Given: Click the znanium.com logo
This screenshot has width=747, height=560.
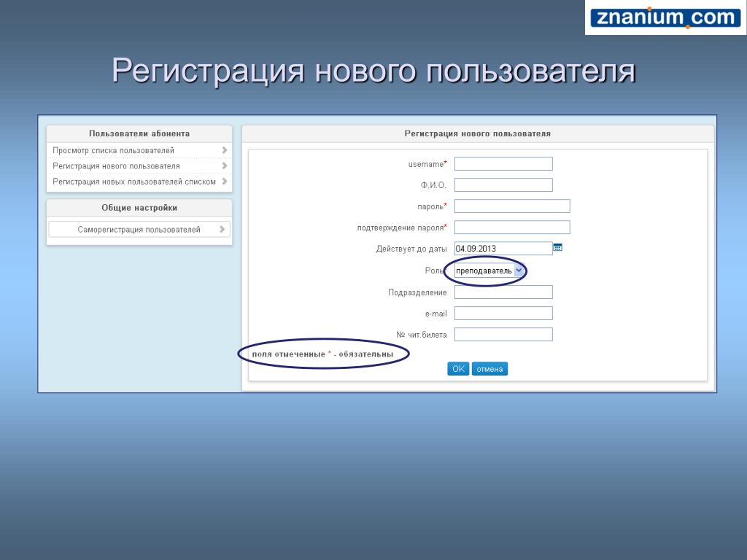Looking at the screenshot, I should coord(665,17).
